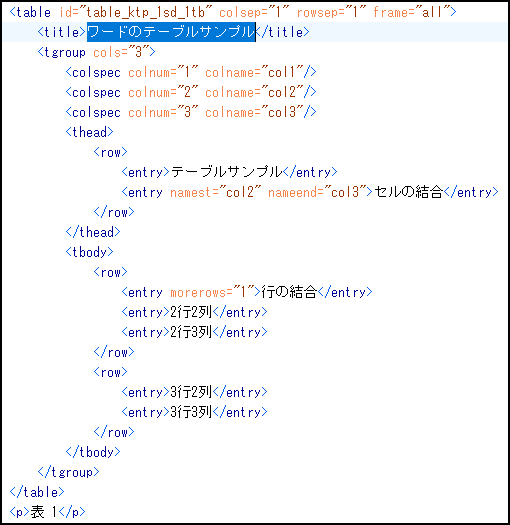Click the entry text 2行2列

(191, 312)
